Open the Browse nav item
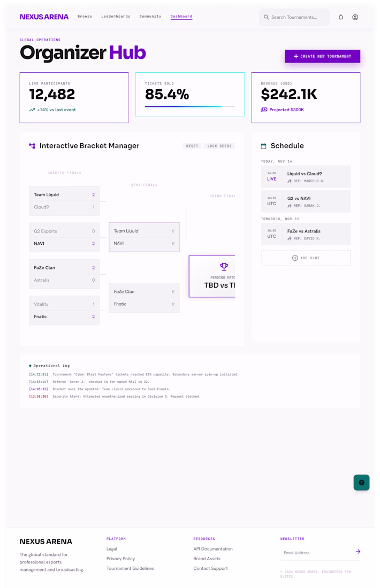Screen dimensions: 380x588 pos(85,17)
